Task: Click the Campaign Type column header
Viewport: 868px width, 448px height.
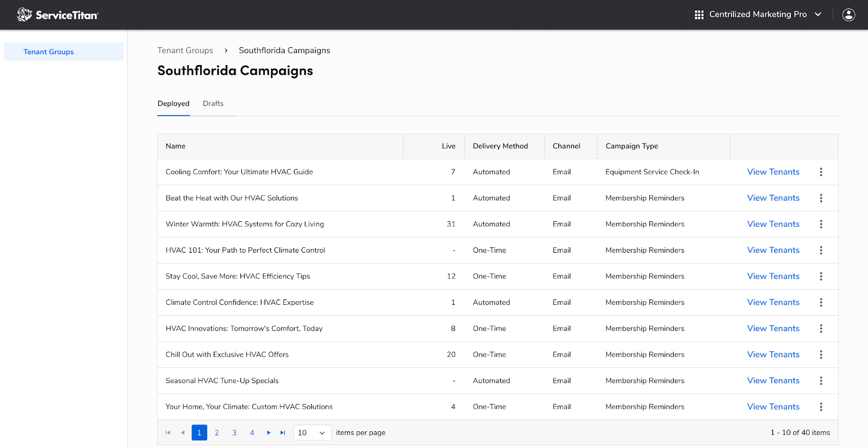Action: (664, 146)
